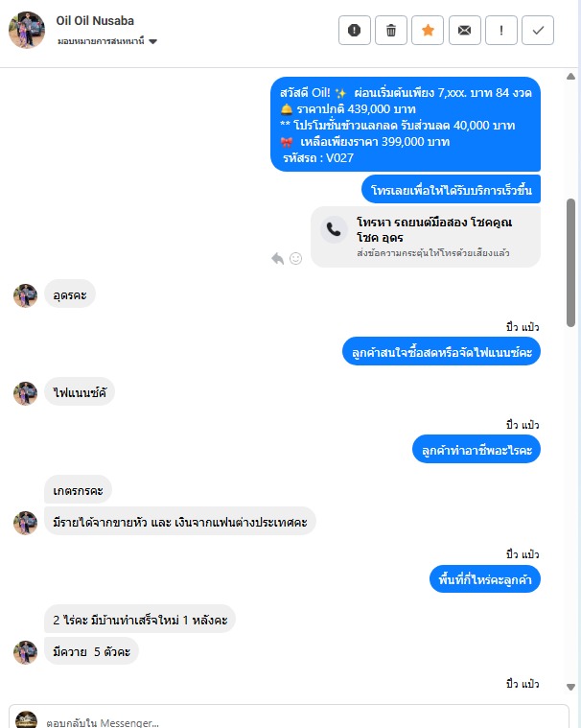The width and height of the screenshot is (581, 728).
Task: Click the vertical scrollbar thumb
Action: (x=570, y=263)
